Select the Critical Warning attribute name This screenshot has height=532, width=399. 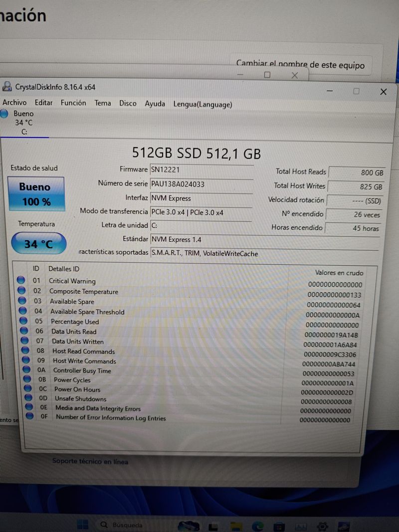72,281
